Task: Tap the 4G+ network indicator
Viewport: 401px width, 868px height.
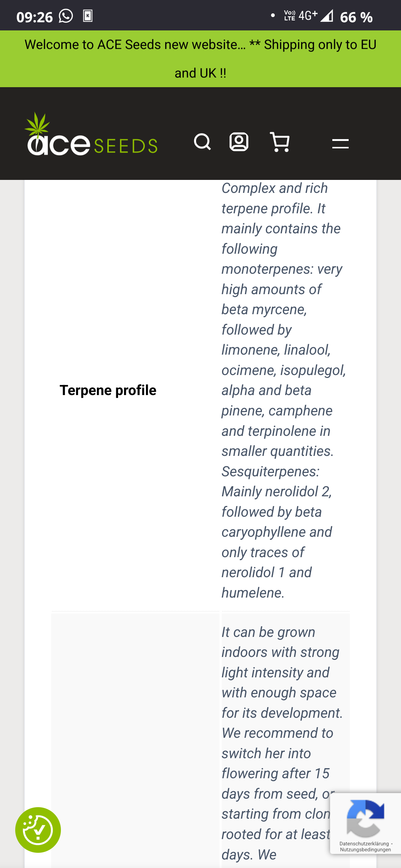Action: click(x=308, y=16)
